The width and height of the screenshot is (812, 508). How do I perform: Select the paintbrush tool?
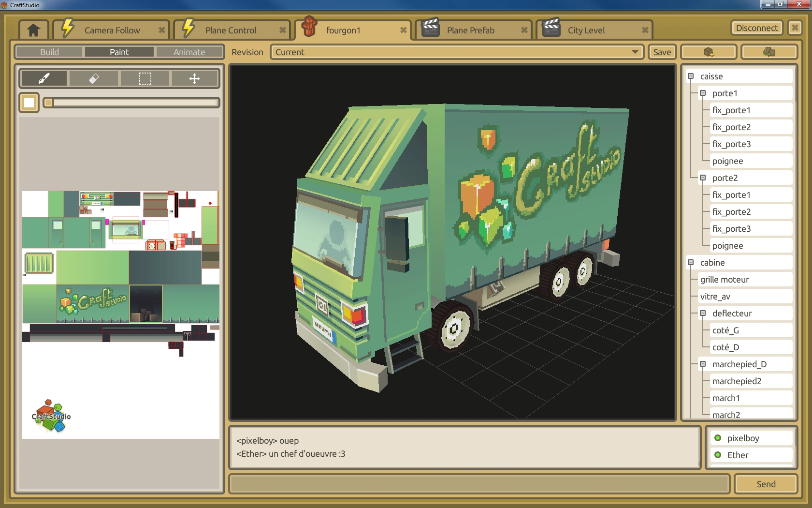[x=44, y=78]
